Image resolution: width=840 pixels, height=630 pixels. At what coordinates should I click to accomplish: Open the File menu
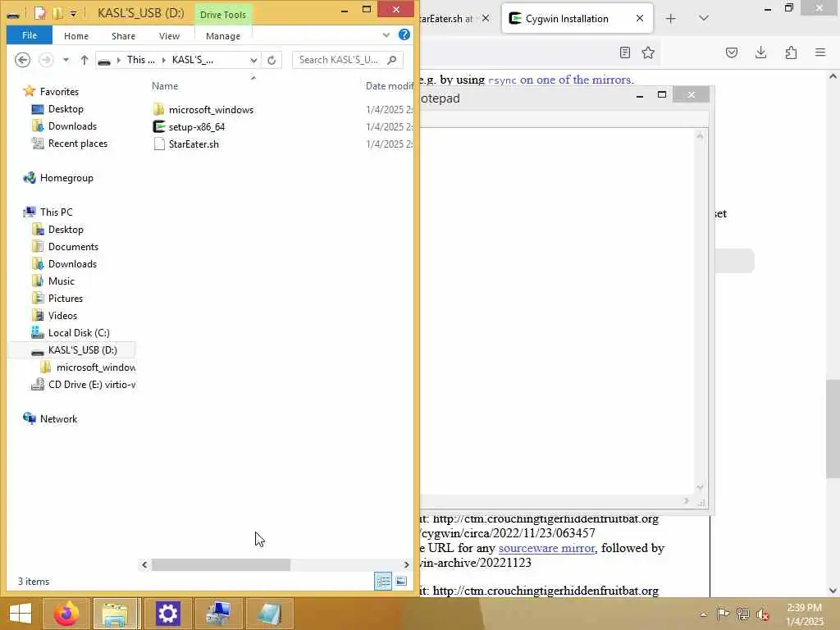tap(30, 35)
